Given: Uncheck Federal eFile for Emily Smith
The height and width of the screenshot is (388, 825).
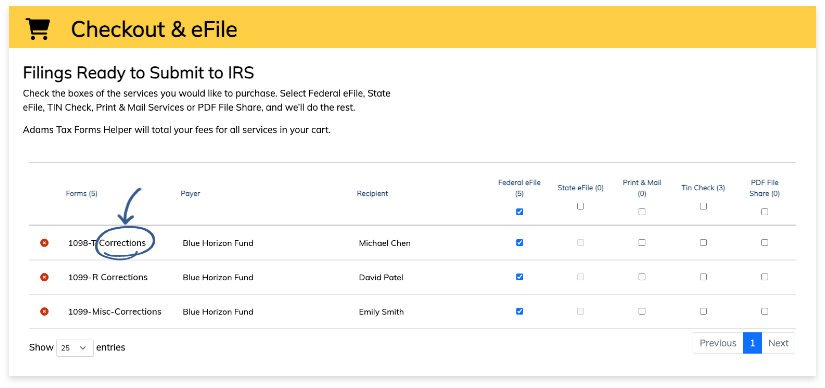Looking at the screenshot, I should [519, 311].
